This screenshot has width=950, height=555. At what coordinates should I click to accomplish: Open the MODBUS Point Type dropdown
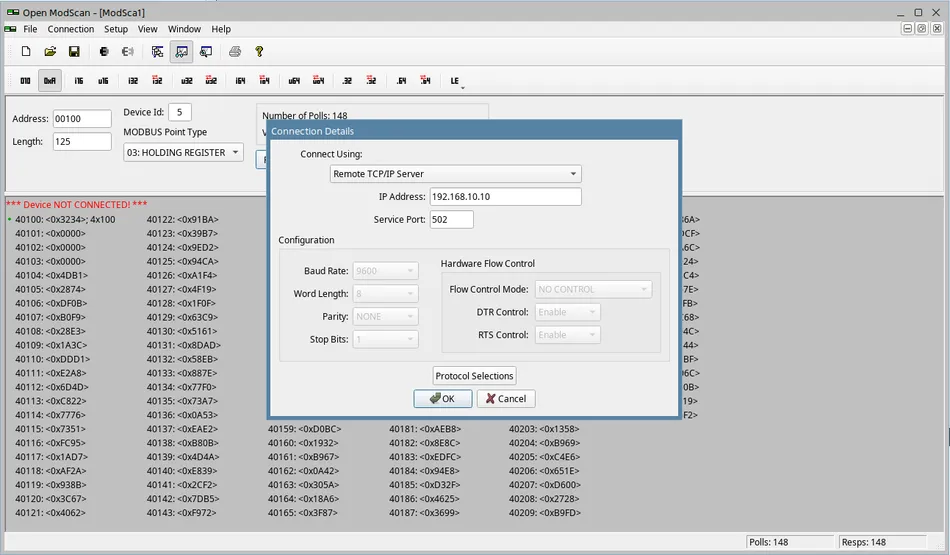(183, 153)
